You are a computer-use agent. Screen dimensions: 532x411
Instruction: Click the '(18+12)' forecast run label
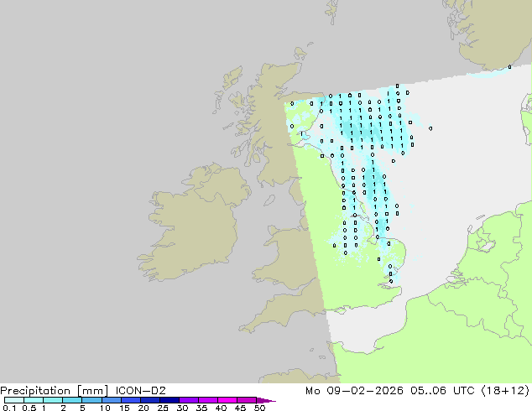(505, 391)
